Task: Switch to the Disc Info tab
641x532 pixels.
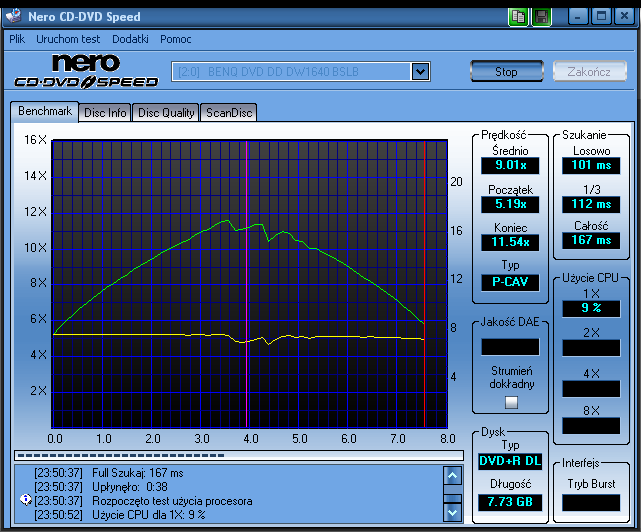Action: pos(105,112)
